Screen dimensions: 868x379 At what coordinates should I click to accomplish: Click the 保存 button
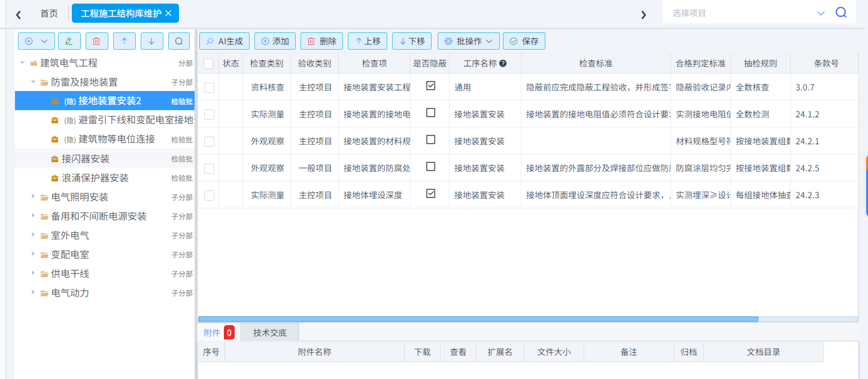pyautogui.click(x=524, y=41)
